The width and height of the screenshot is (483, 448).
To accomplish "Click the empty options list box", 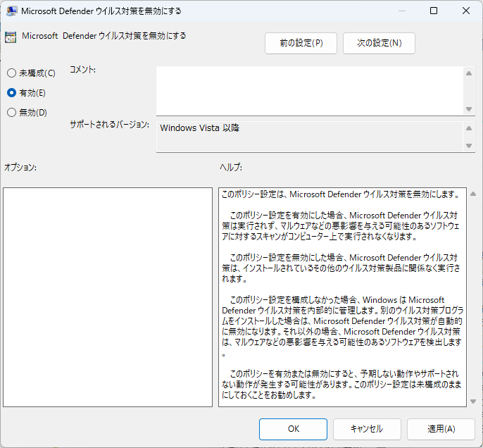I will [108, 297].
